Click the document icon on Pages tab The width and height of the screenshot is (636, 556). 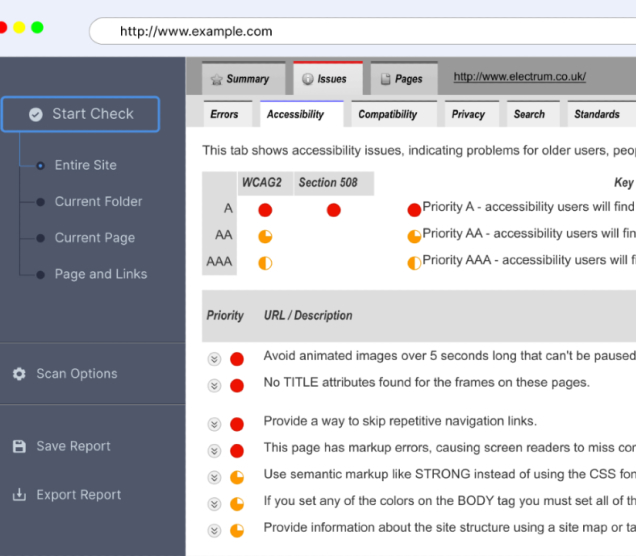pyautogui.click(x=385, y=79)
